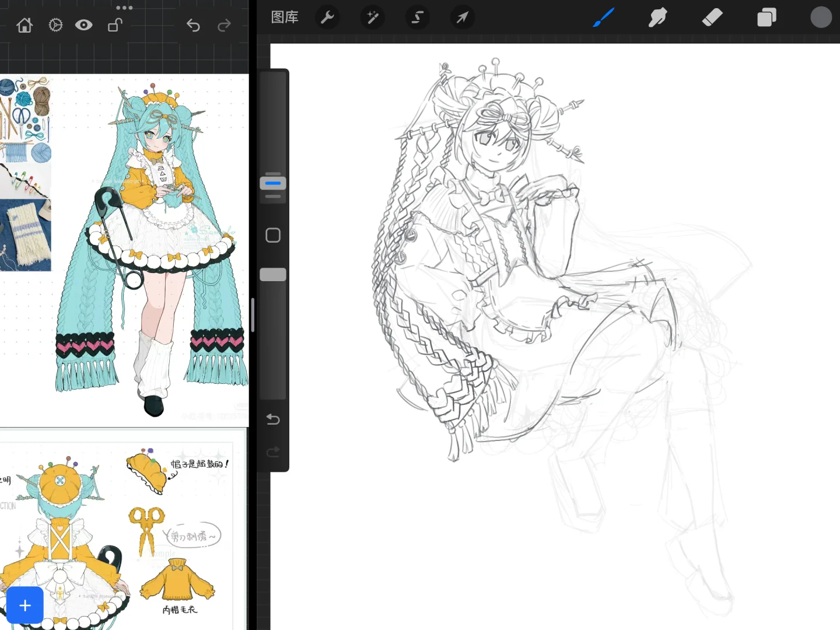Toggle visibility eye in reference app
The height and width of the screenshot is (630, 840).
coord(84,25)
